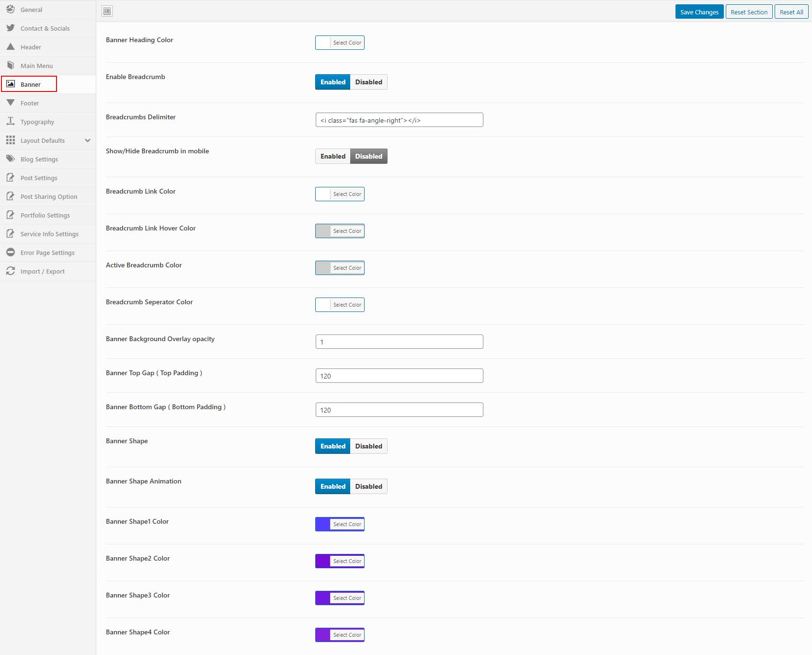Set Enable Breadcrumb to Disabled
The height and width of the screenshot is (655, 812).
point(369,82)
